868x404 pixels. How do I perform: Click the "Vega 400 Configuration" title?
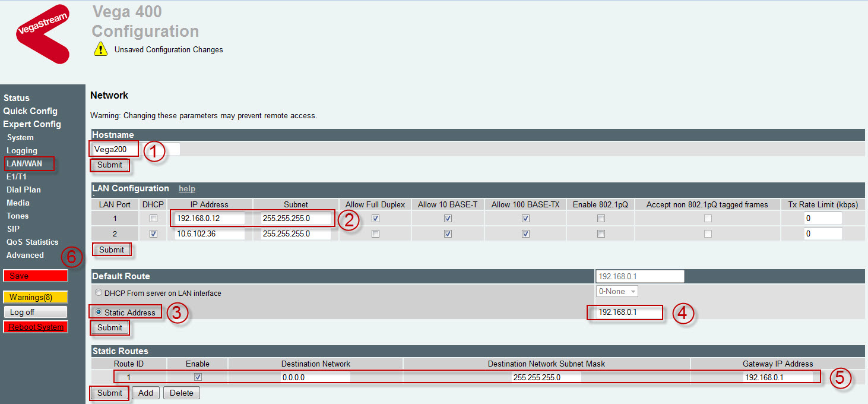[145, 21]
